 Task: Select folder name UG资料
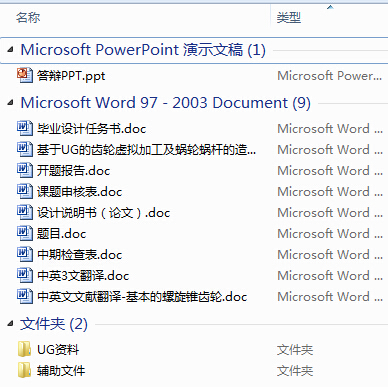pos(58,350)
